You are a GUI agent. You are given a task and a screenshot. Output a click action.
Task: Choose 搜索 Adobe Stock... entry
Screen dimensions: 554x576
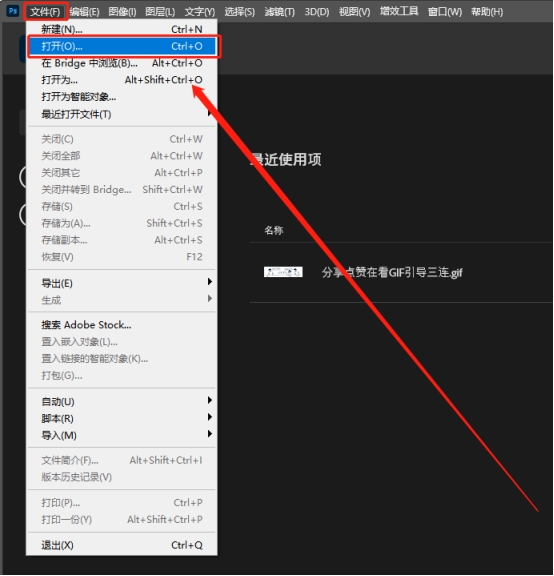click(x=122, y=325)
